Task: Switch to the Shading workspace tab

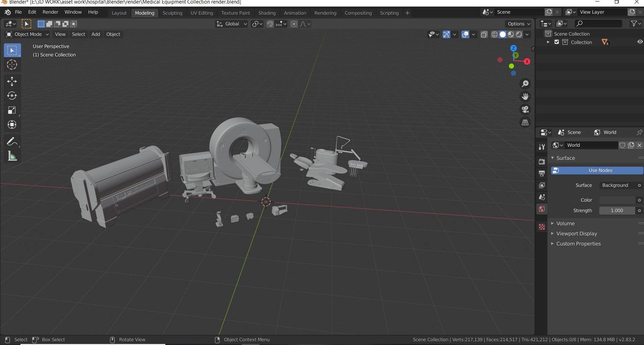Action: [x=267, y=13]
